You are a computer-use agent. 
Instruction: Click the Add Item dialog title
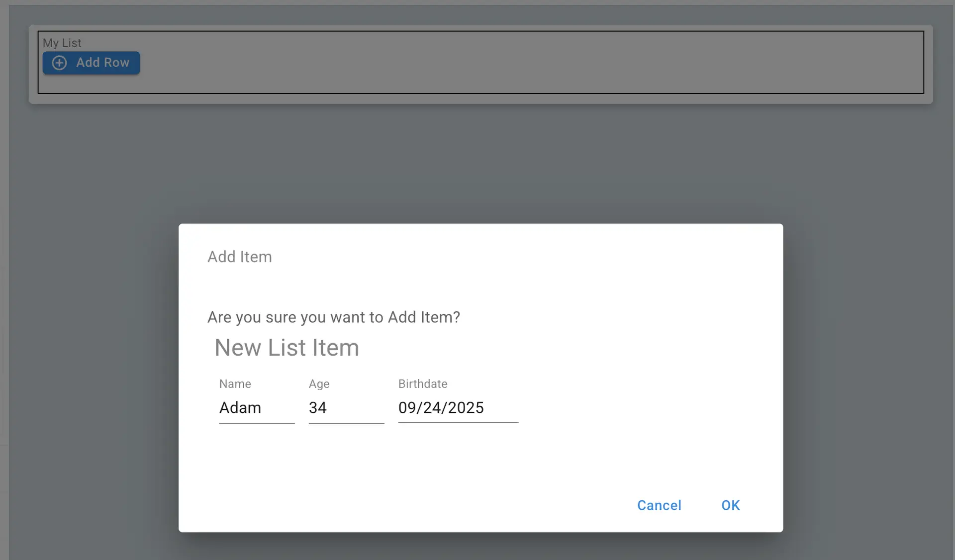pyautogui.click(x=239, y=257)
